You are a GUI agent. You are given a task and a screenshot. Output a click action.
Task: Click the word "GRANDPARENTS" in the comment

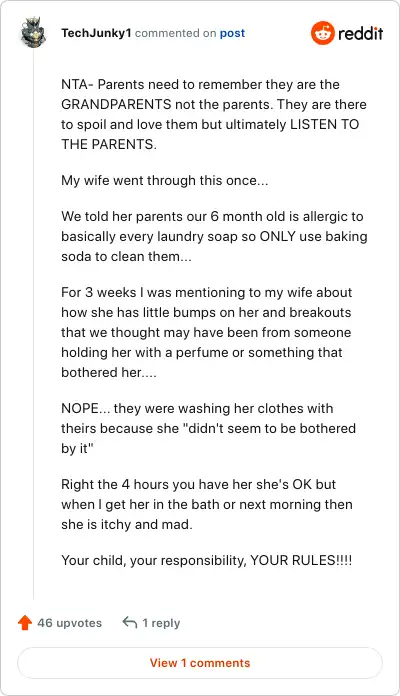(x=116, y=104)
